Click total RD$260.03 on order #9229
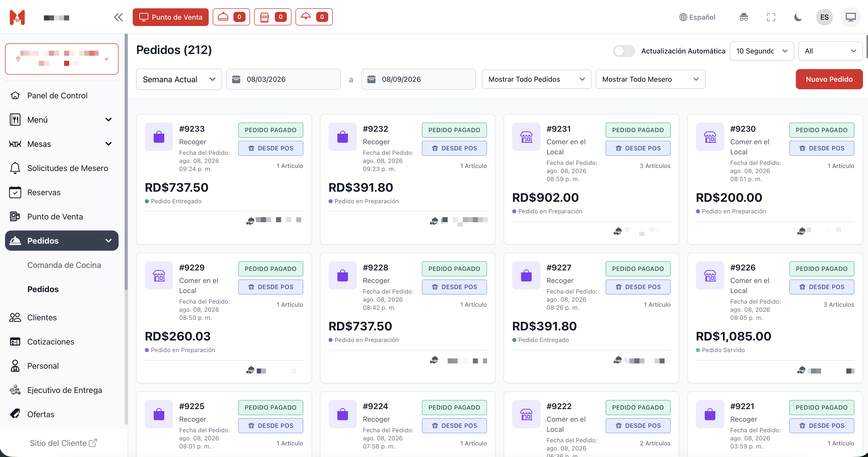This screenshot has height=457, width=868. [178, 336]
